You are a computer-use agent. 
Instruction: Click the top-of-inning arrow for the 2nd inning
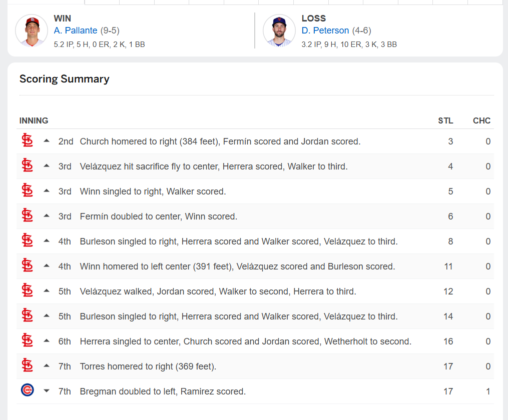47,141
